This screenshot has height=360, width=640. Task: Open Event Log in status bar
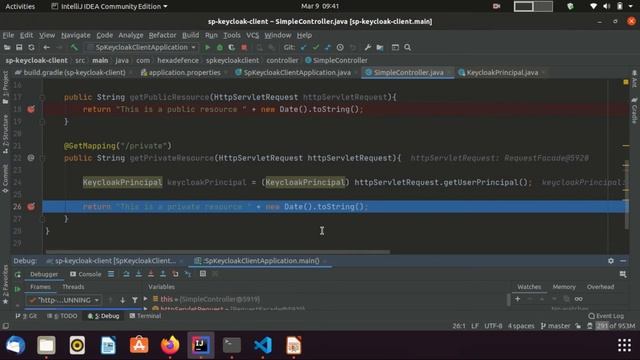tap(607, 316)
